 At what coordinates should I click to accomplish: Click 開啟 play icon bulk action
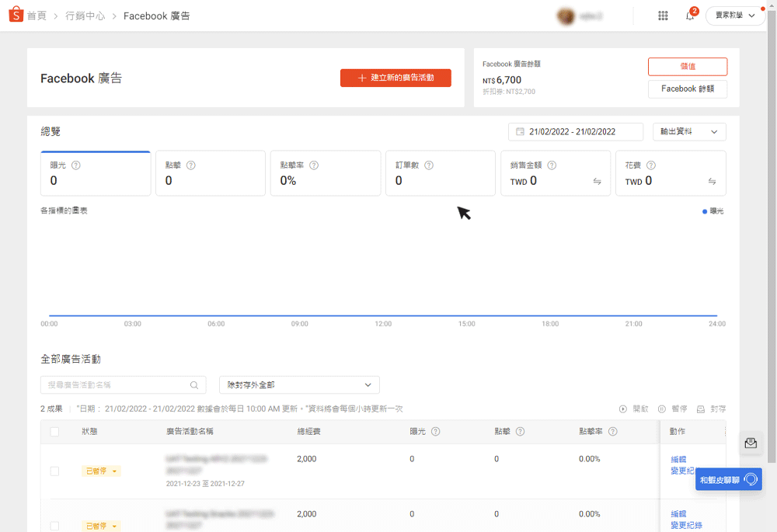pos(623,409)
